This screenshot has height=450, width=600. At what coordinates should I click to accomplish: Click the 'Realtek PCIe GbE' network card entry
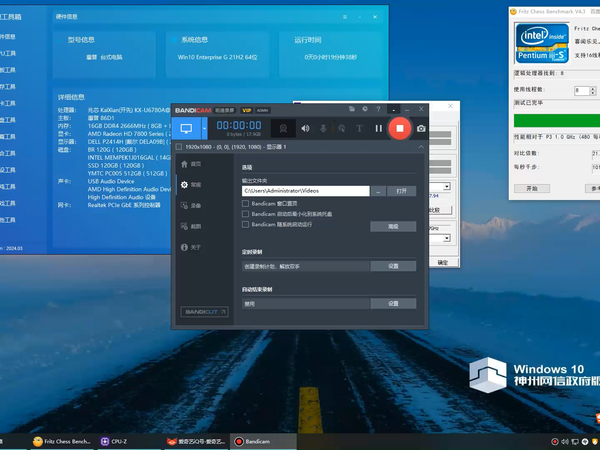coord(124,205)
